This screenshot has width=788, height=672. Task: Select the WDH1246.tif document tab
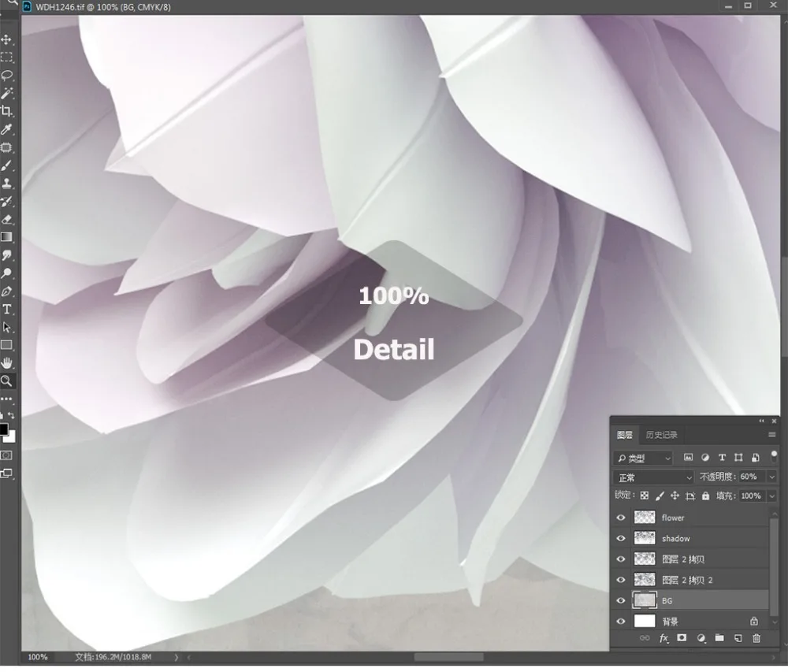click(103, 7)
